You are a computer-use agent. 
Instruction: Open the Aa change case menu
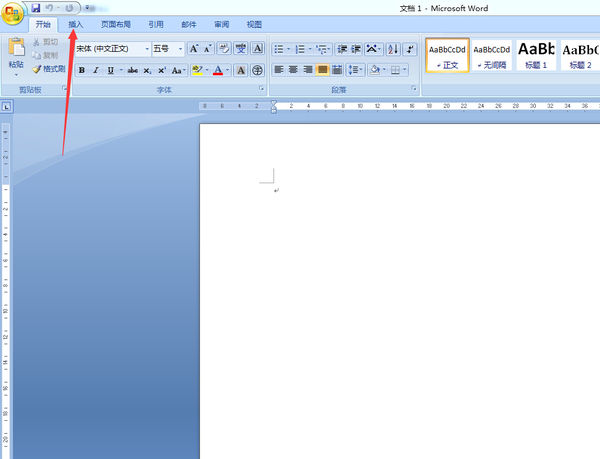click(x=178, y=70)
